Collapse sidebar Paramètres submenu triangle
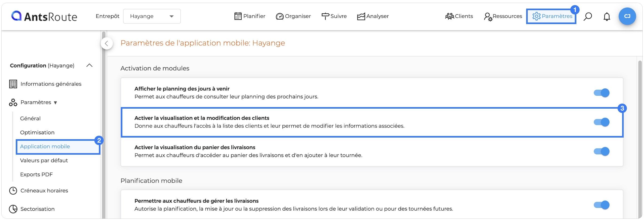This screenshot has height=220, width=644. (x=55, y=103)
